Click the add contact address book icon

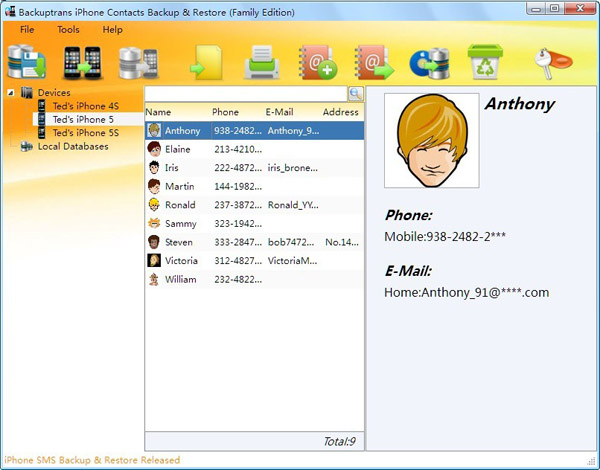pos(318,62)
